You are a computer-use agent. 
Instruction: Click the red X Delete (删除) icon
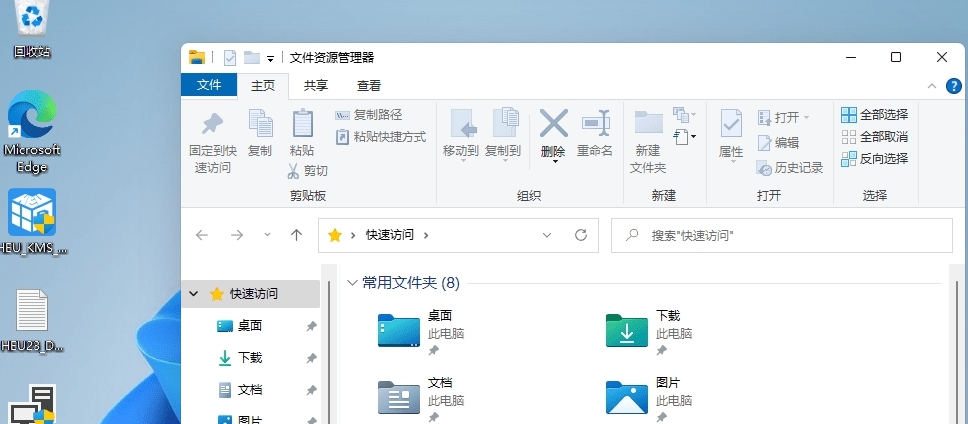(553, 123)
